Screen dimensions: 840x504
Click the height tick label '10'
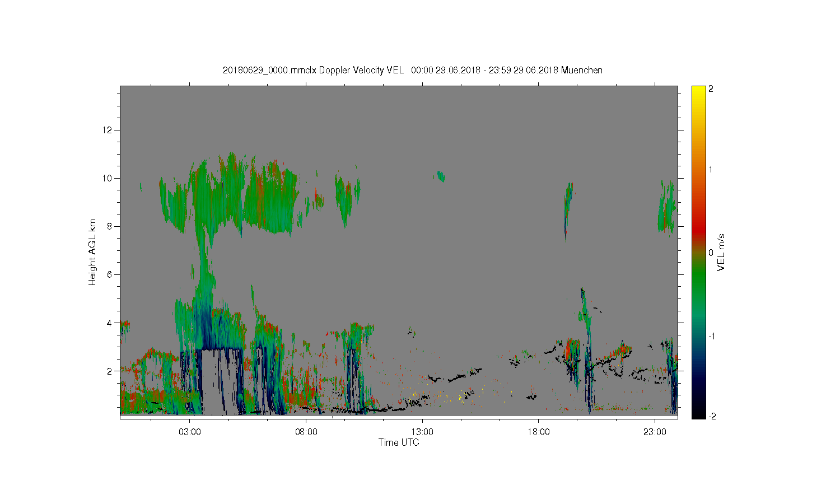(x=108, y=178)
